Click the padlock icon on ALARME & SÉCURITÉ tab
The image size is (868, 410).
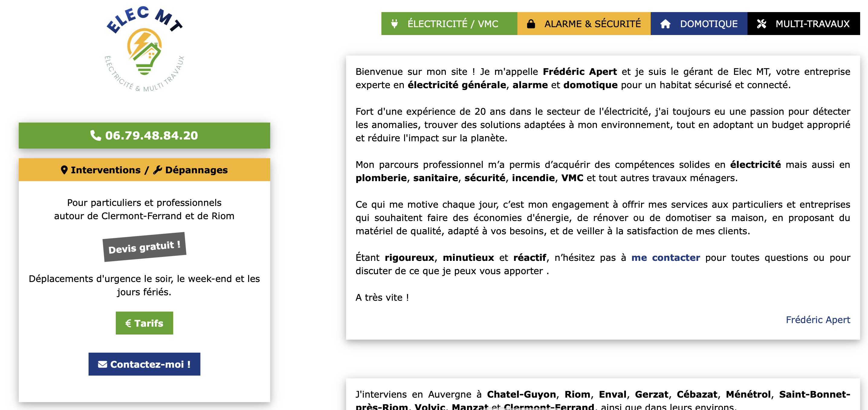[532, 24]
